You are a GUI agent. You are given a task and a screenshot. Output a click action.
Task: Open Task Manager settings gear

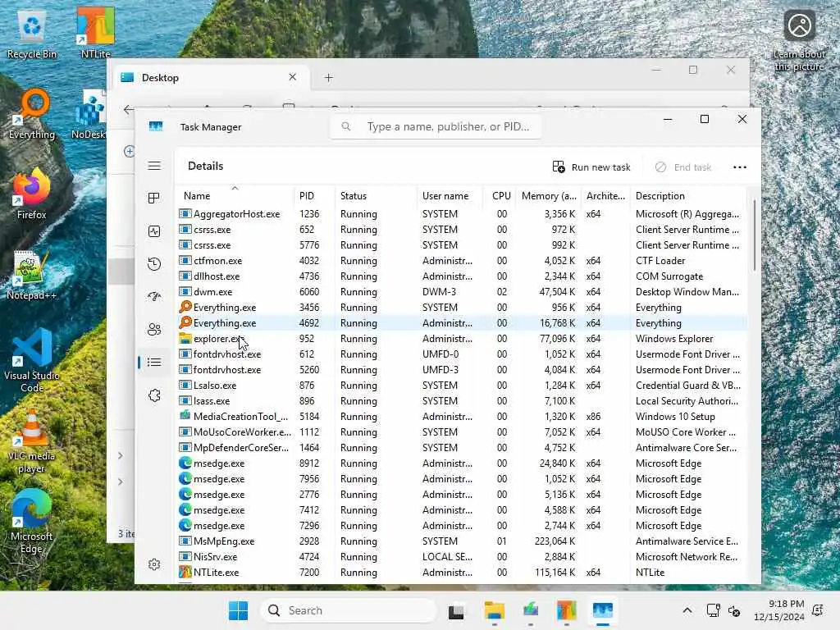point(154,564)
